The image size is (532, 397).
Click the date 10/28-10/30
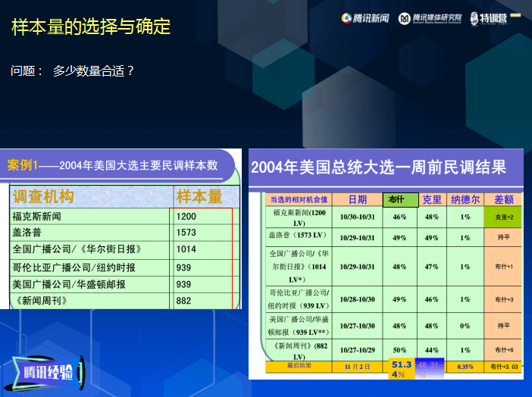tap(358, 299)
